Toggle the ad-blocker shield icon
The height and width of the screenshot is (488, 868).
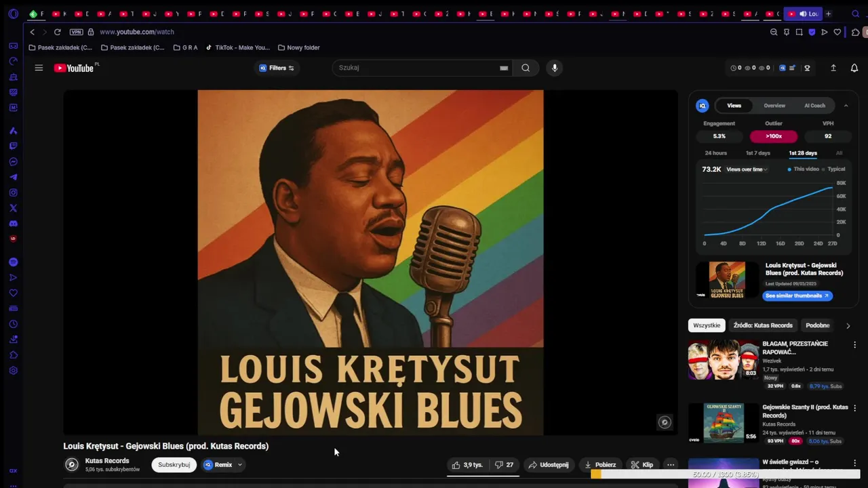point(812,32)
